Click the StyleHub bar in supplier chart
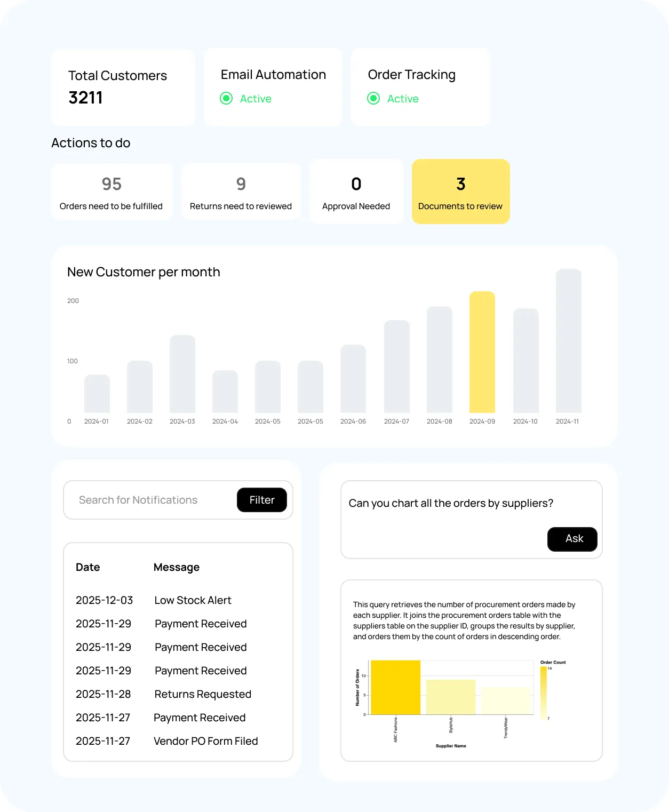Viewport: 669px width, 812px height. pyautogui.click(x=451, y=697)
